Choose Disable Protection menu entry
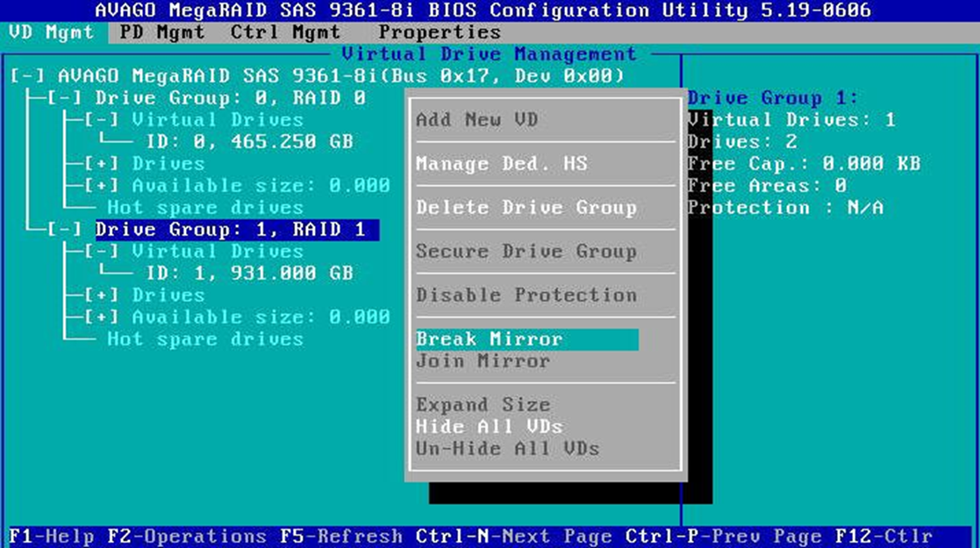The height and width of the screenshot is (548, 980). [526, 295]
